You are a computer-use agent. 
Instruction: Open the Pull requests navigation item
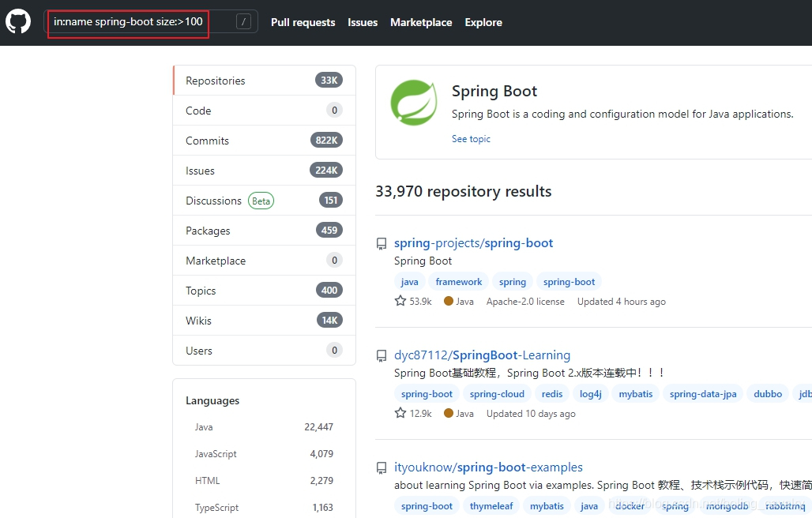pos(303,22)
